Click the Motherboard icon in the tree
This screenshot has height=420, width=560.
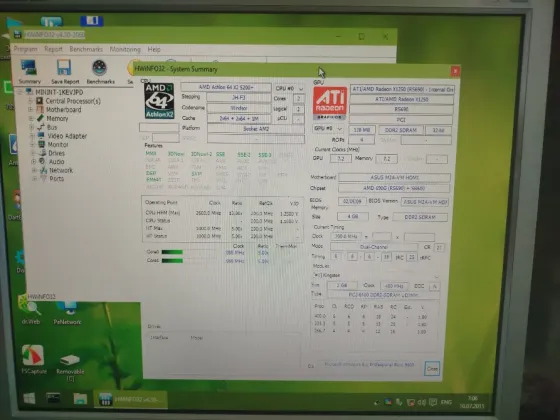point(40,110)
